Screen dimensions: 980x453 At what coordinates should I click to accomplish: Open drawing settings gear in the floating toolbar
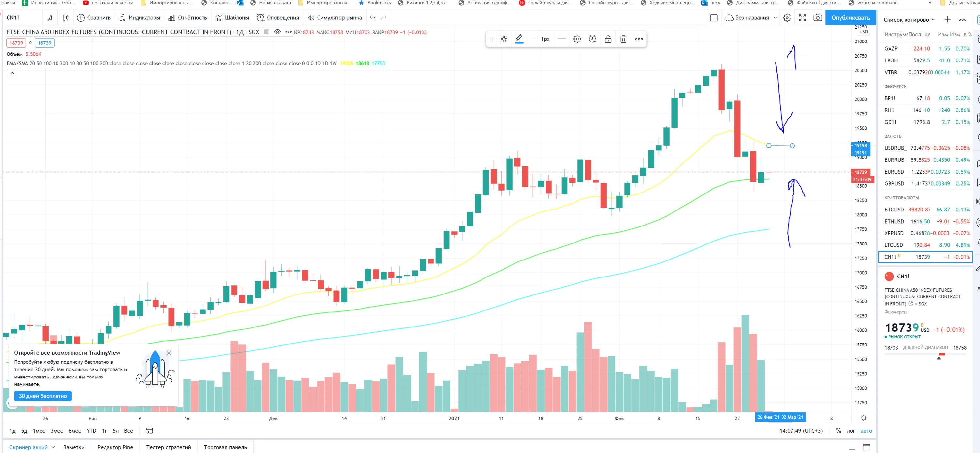pyautogui.click(x=577, y=39)
